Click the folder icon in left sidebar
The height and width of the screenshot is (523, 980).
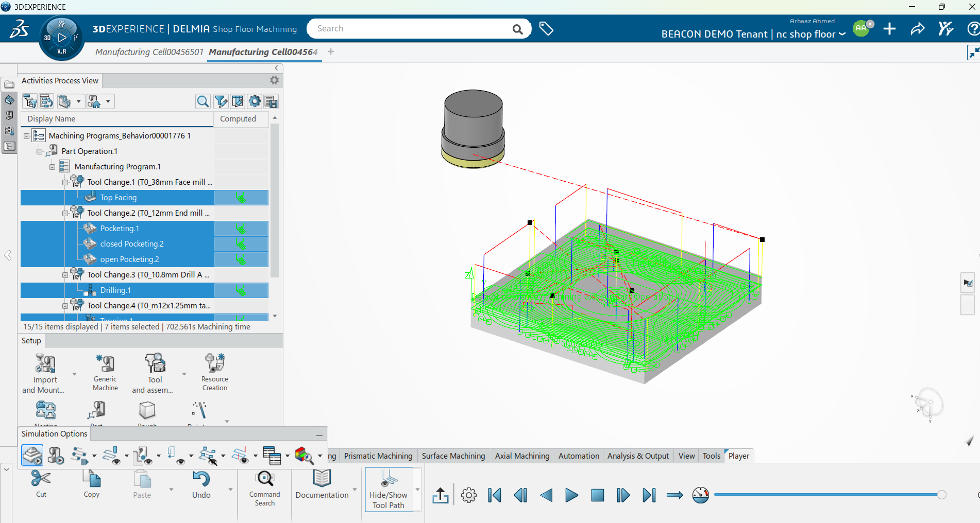pos(9,84)
